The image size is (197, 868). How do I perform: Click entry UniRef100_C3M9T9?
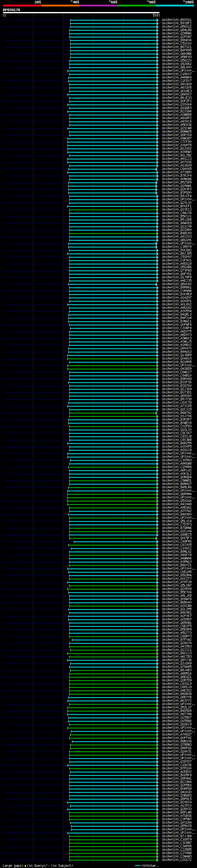pos(176,247)
